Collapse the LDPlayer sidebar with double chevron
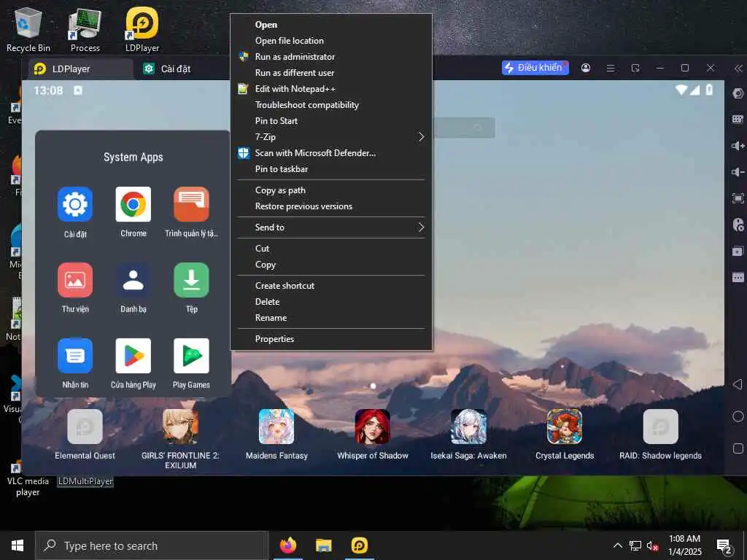747x560 pixels. click(738, 69)
